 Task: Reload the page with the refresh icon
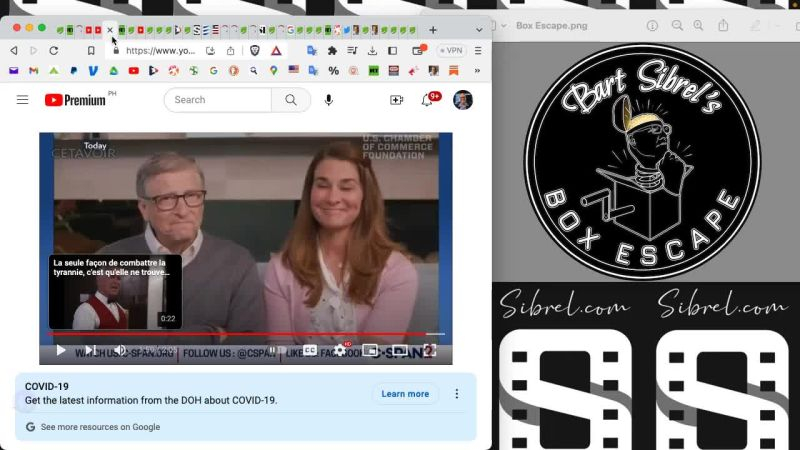tap(53, 50)
